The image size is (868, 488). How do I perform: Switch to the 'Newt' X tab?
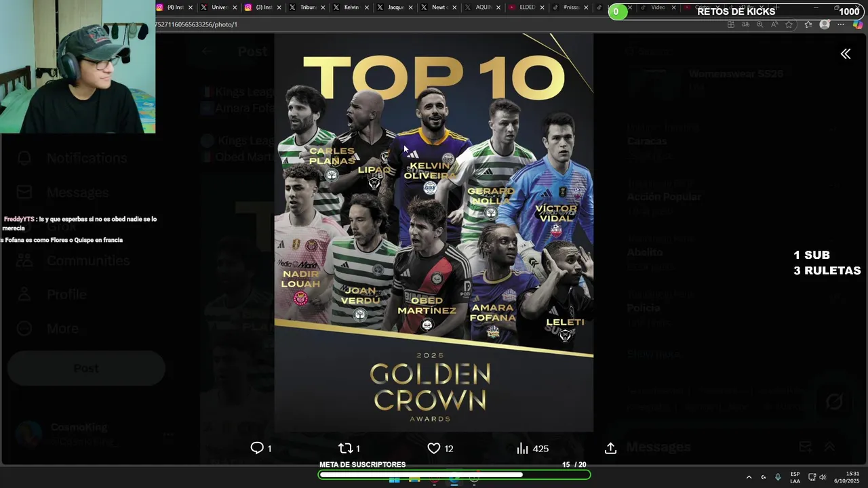pos(439,7)
